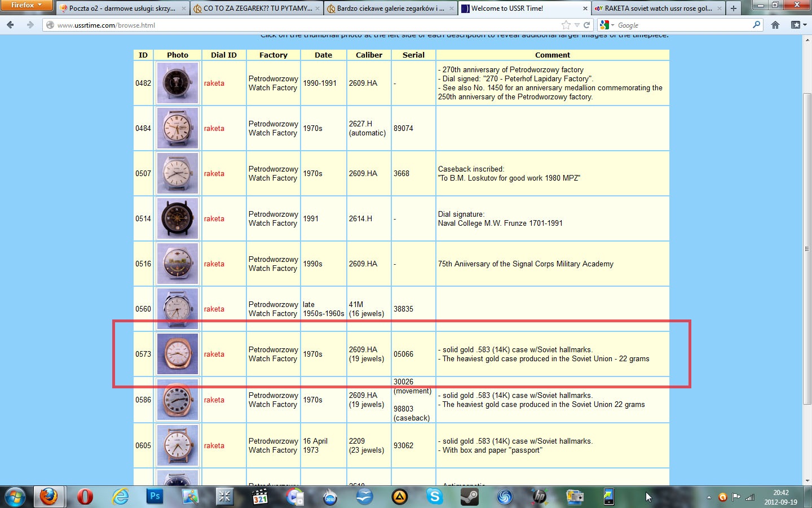Click serial number 89074
812x508 pixels.
(403, 128)
